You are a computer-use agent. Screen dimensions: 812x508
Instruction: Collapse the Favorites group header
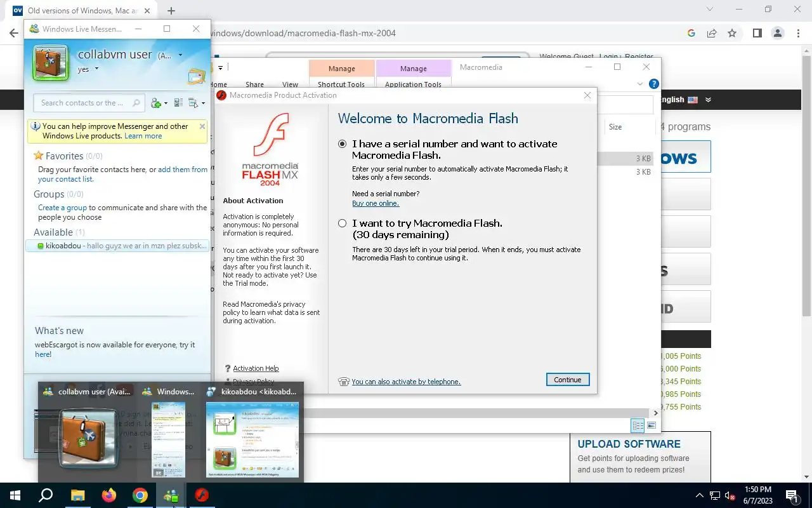pyautogui.click(x=68, y=156)
